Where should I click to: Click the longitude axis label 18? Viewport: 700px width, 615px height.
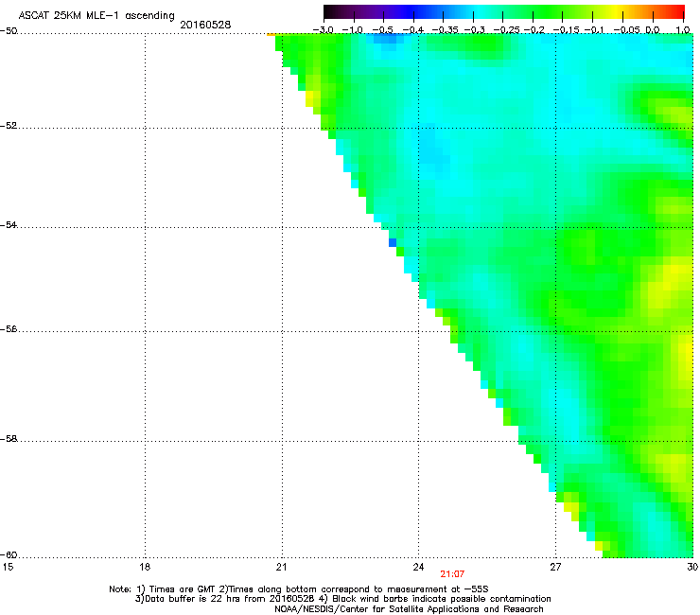pyautogui.click(x=145, y=567)
